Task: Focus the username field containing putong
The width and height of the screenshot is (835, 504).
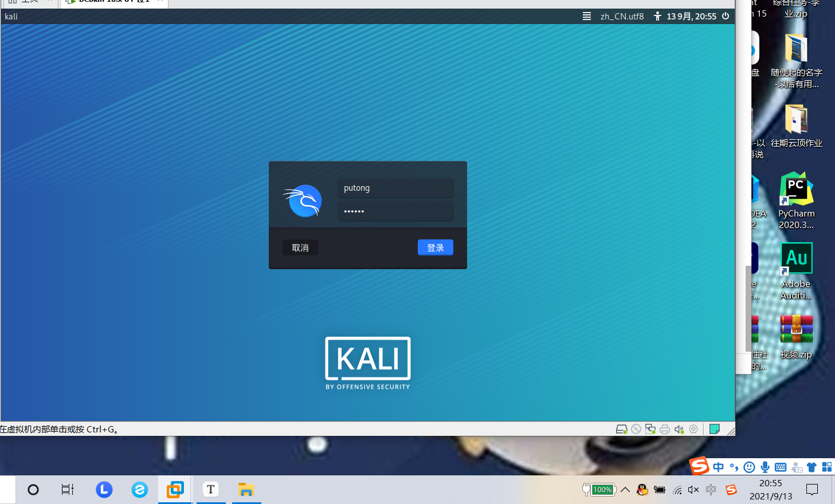Action: click(396, 188)
